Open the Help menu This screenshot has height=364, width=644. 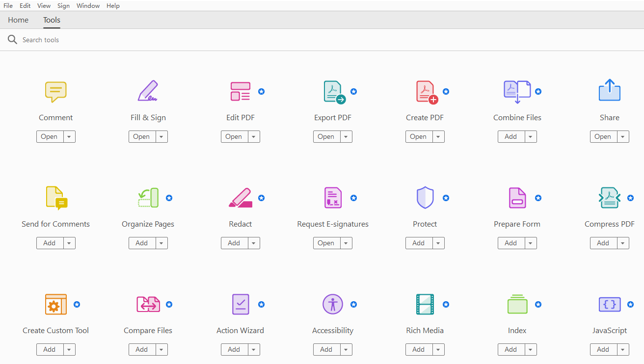(113, 6)
